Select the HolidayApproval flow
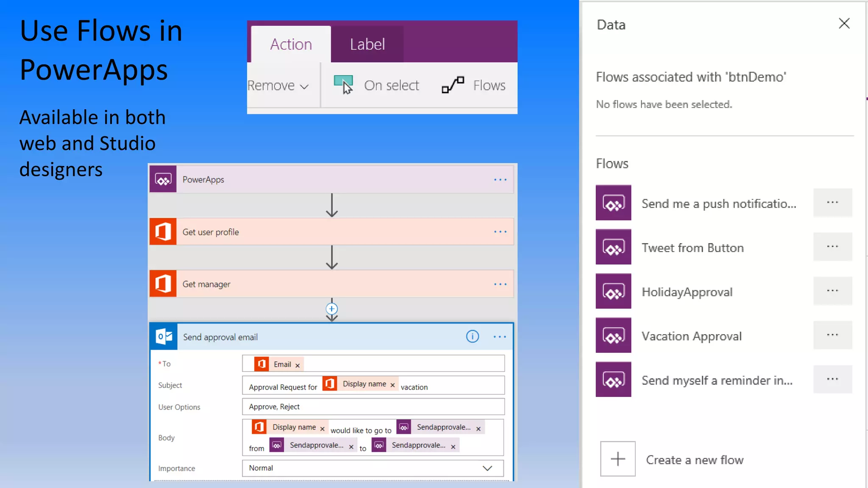868x488 pixels. [x=687, y=292]
